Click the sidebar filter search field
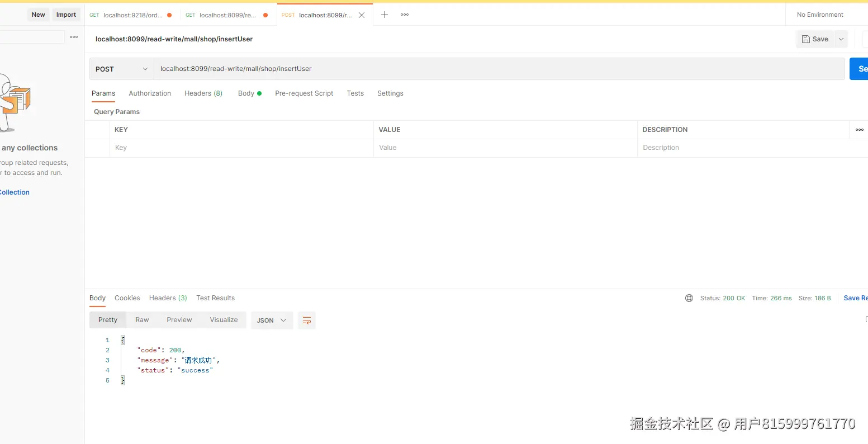 [x=32, y=37]
